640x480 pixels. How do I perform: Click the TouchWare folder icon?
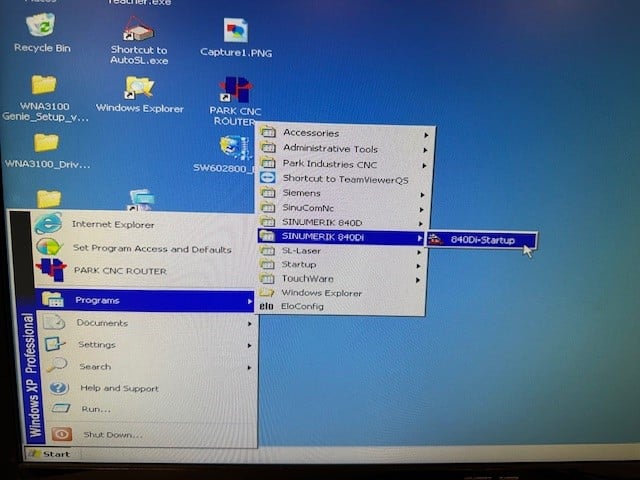point(267,278)
